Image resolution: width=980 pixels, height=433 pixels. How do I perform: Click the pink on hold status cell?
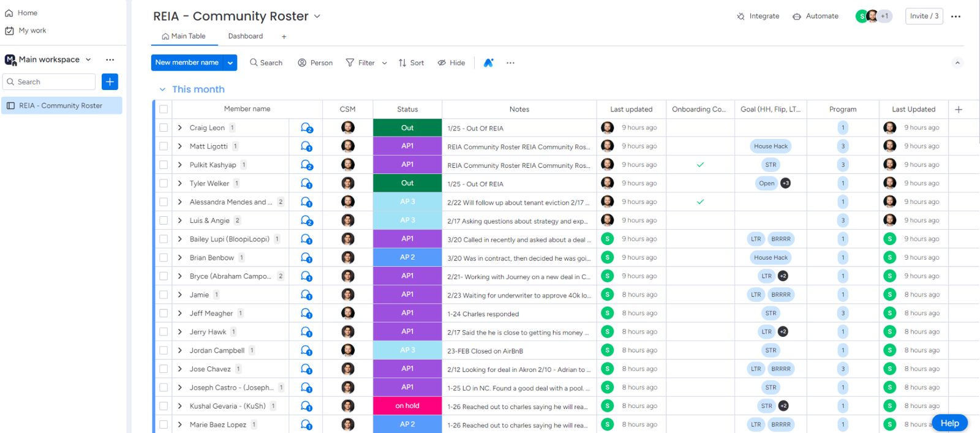pyautogui.click(x=407, y=406)
